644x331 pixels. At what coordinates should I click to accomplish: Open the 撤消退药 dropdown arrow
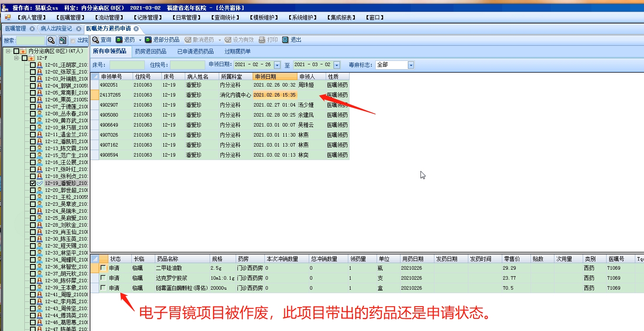click(x=219, y=40)
